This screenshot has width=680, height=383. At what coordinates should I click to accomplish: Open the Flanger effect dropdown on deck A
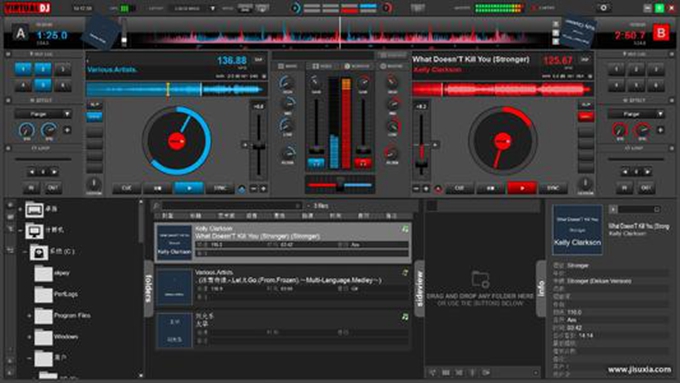pyautogui.click(x=43, y=114)
